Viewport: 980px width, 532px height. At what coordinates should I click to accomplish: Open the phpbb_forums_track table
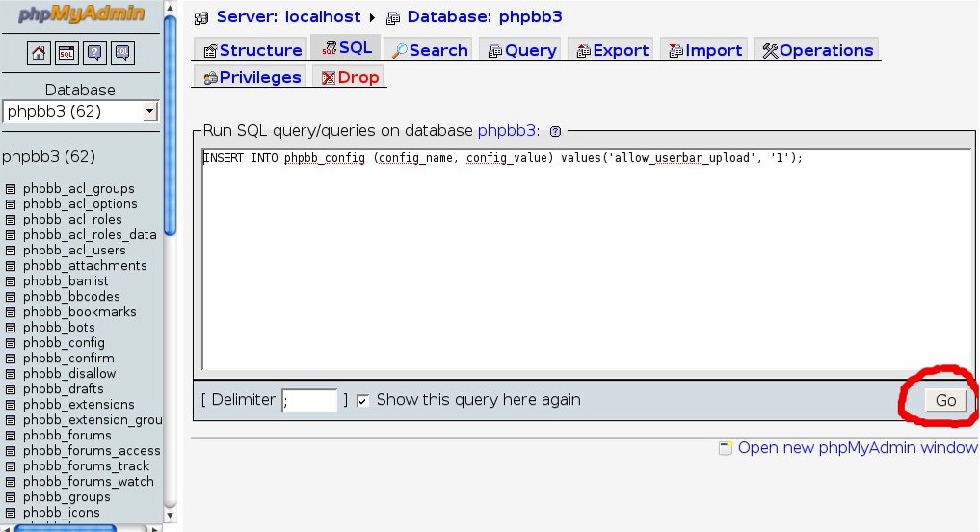click(x=87, y=466)
